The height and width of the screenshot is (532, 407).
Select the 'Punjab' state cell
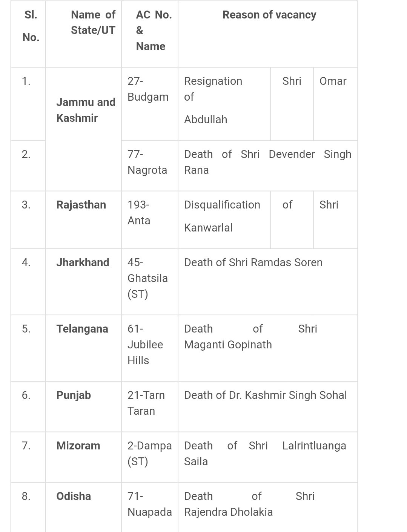tap(74, 395)
